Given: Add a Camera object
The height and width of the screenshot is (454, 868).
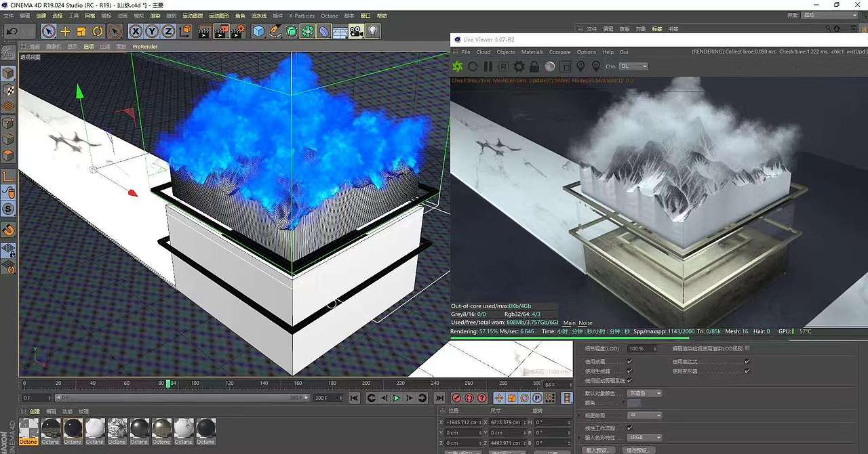Looking at the screenshot, I should coord(357,31).
